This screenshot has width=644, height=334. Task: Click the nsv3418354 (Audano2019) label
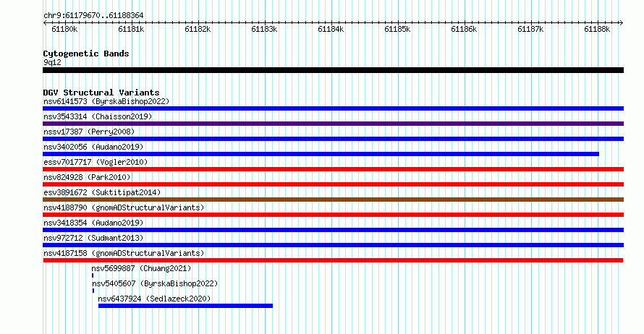93,223
